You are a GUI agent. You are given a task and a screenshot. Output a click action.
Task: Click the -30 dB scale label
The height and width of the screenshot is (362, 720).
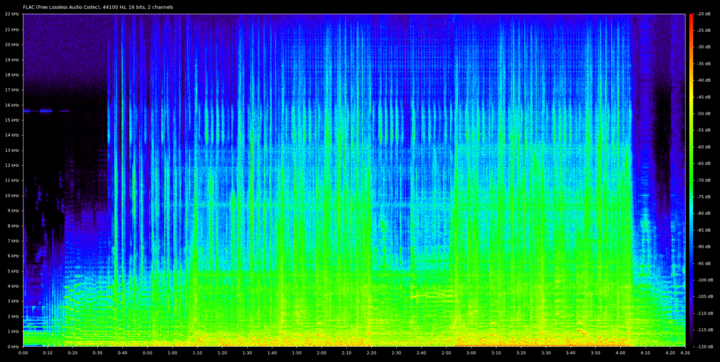click(x=704, y=48)
